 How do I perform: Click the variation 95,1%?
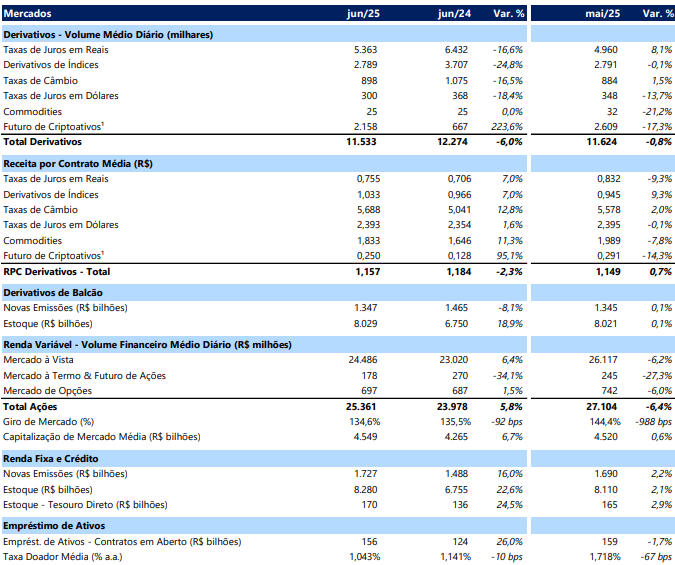510,256
